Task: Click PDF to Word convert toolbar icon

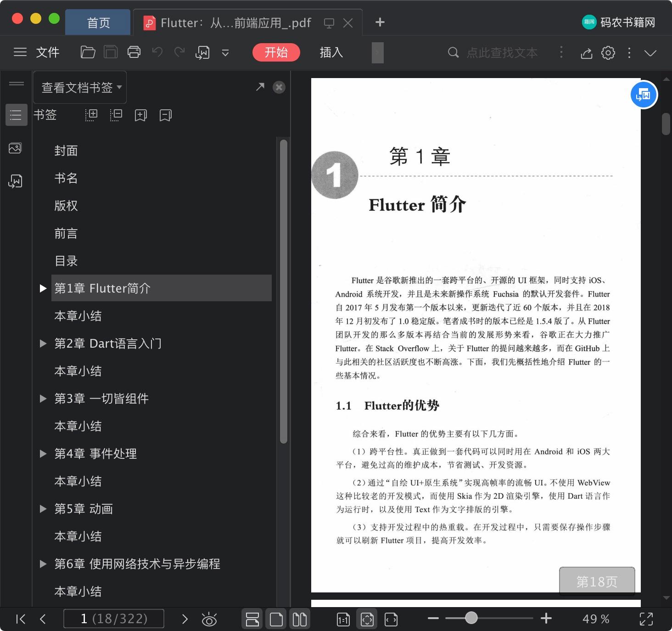Action: tap(202, 53)
